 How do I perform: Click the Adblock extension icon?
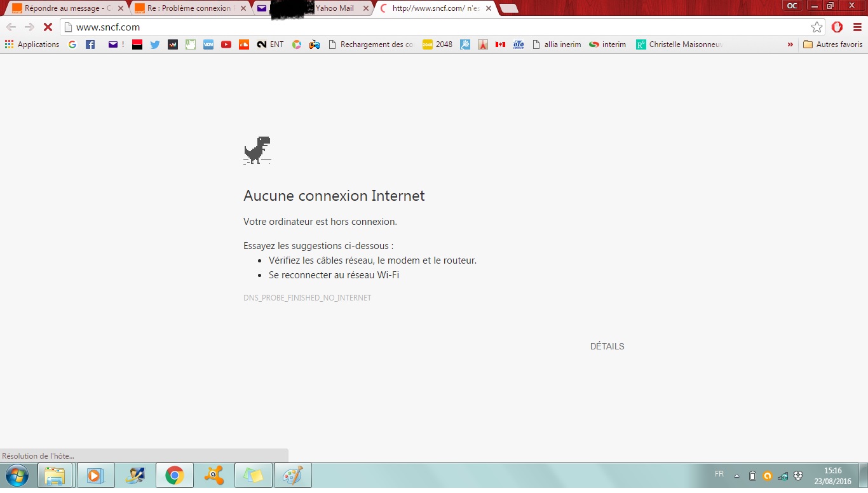click(x=837, y=27)
